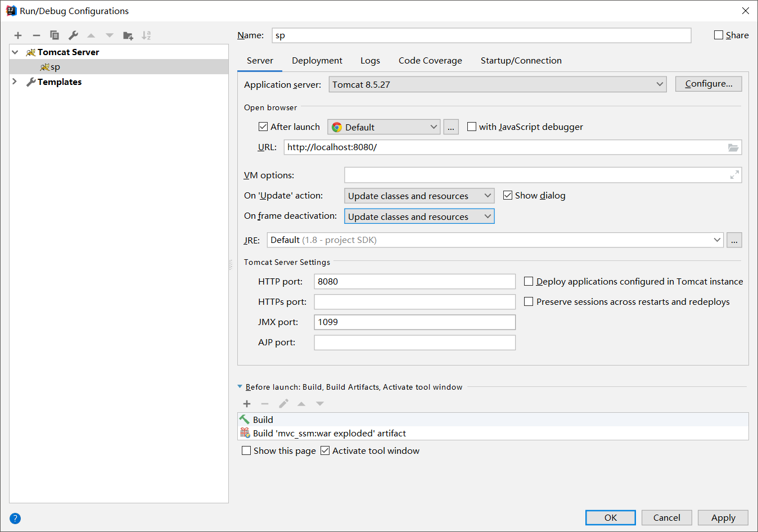Click the Cancel button

pos(667,518)
